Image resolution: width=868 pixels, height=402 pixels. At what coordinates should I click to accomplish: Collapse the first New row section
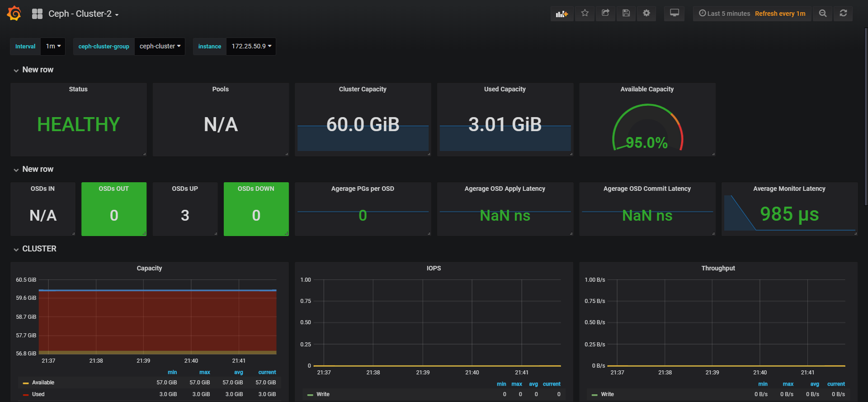(33, 70)
